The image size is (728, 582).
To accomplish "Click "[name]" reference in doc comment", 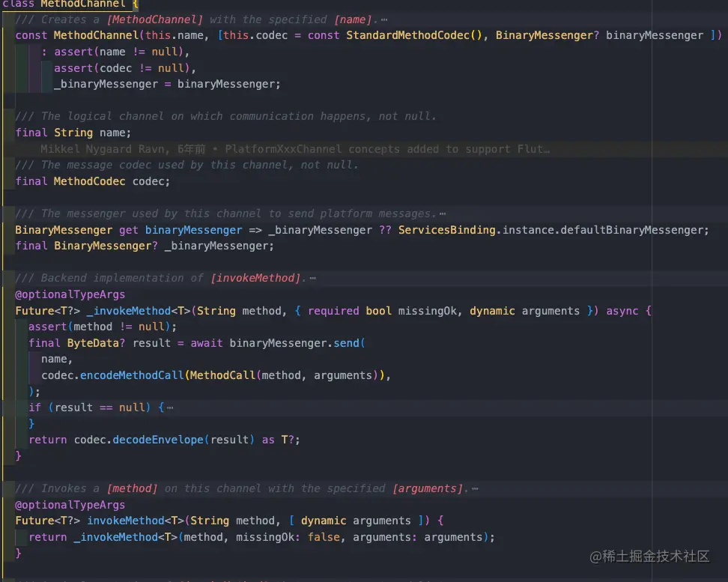I will click(x=353, y=19).
